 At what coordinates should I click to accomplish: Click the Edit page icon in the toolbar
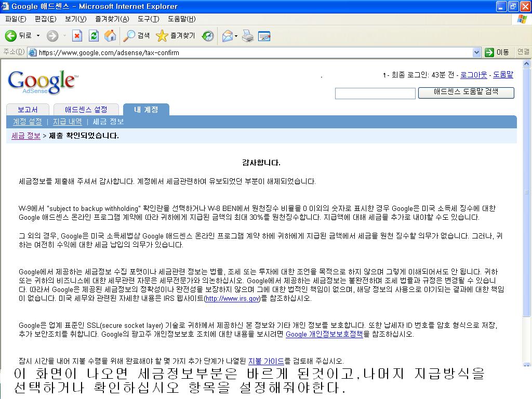pos(264,36)
